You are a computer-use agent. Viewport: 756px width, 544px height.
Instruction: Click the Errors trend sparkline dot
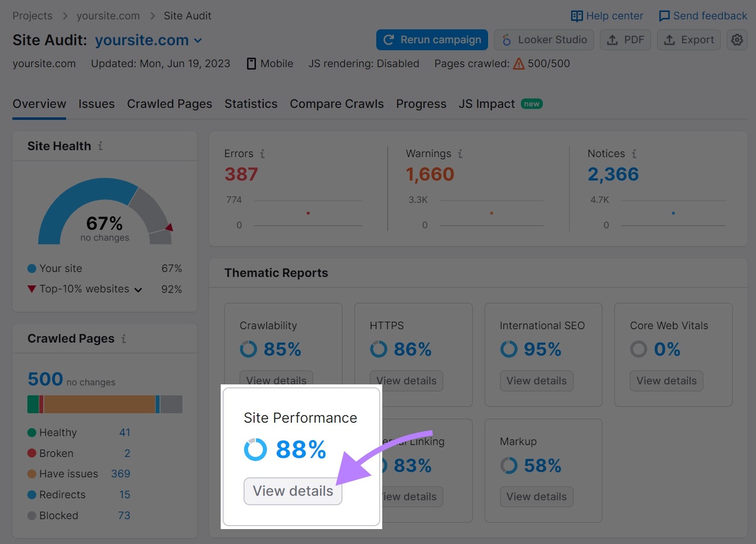pos(308,213)
